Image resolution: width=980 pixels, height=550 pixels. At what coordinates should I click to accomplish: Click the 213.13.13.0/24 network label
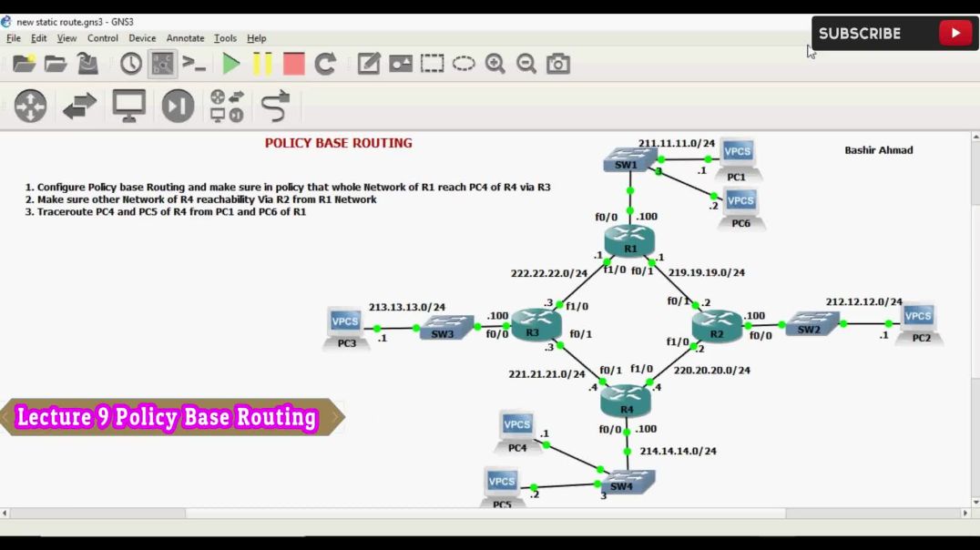[407, 307]
